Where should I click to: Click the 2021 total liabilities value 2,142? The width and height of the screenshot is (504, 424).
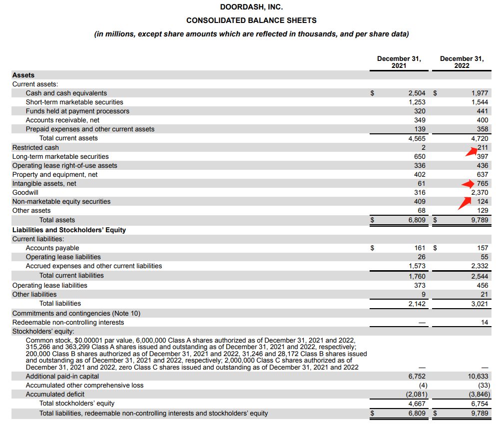point(417,304)
